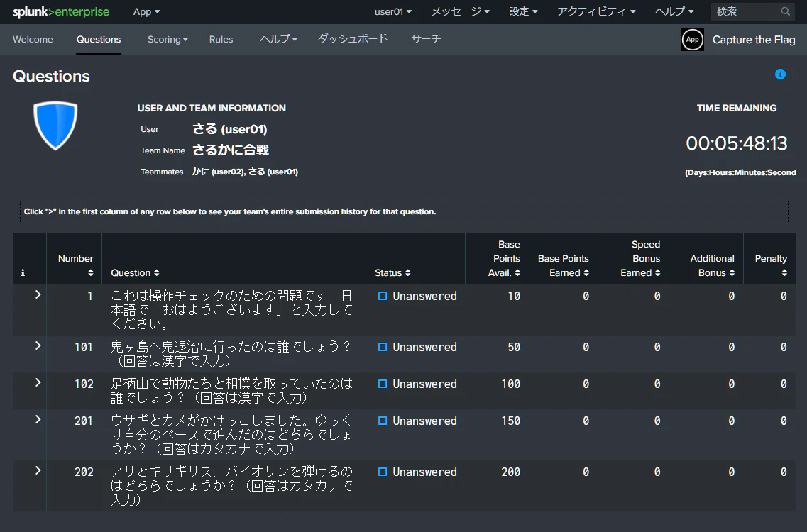807x532 pixels.
Task: Switch to the Rules tab
Action: point(221,40)
